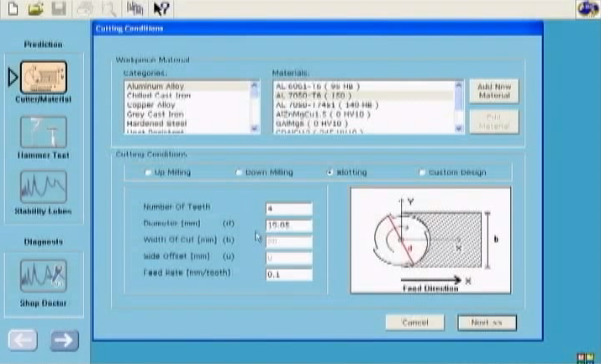Select Hardened Steel category
The image size is (601, 364).
coord(187,124)
